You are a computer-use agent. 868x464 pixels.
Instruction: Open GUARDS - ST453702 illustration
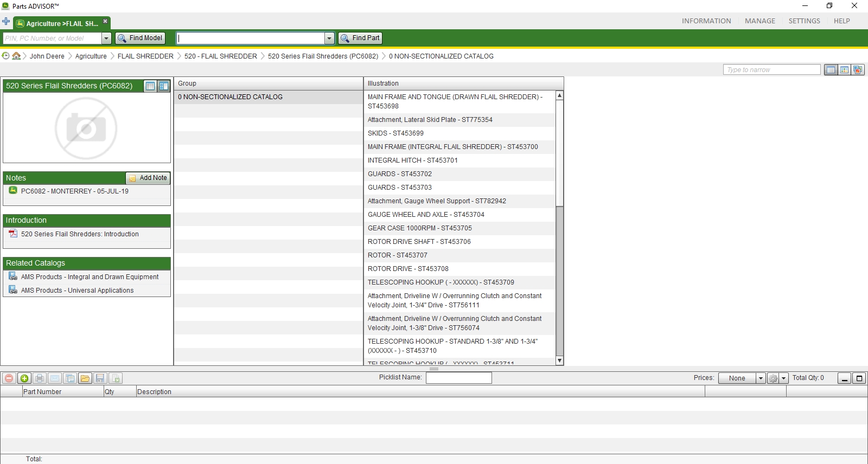(x=460, y=174)
